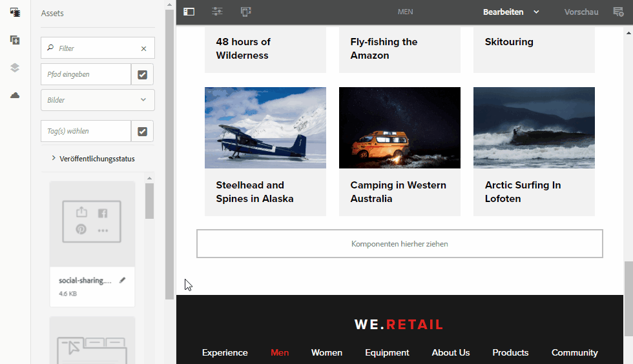Expand the Veröffentlichungsstatus section

[93, 159]
